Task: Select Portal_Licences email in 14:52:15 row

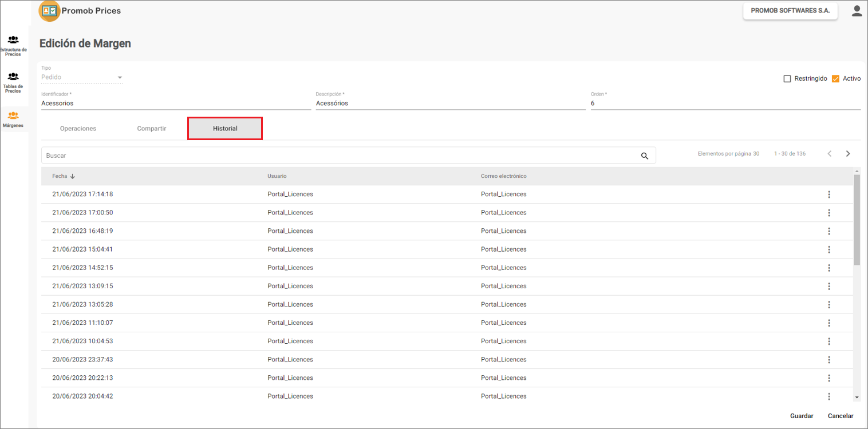Action: click(504, 268)
